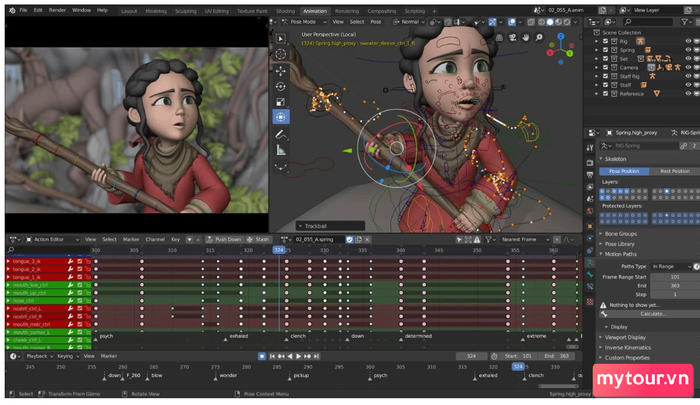
Task: Click the auto-keying record button
Action: pyautogui.click(x=262, y=356)
